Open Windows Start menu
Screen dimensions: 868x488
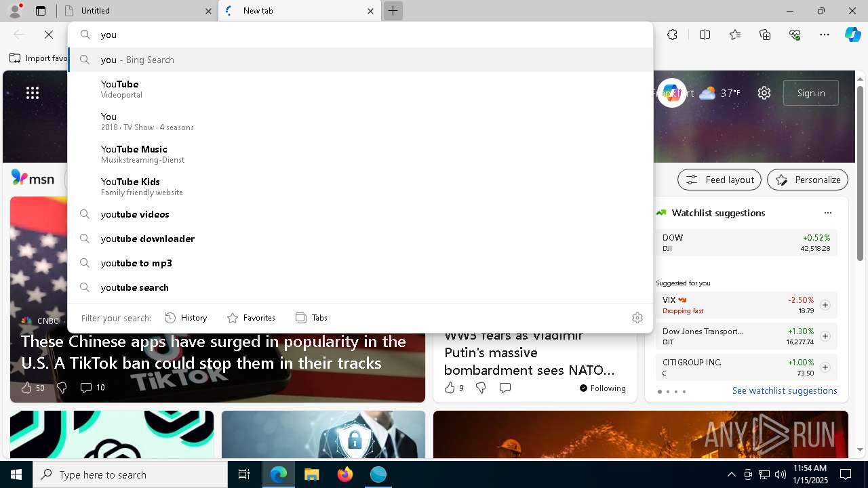tap(16, 474)
